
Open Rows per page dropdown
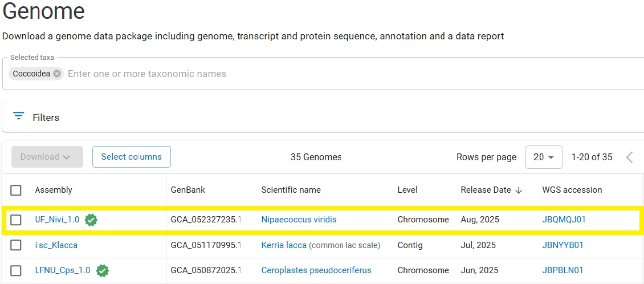544,157
